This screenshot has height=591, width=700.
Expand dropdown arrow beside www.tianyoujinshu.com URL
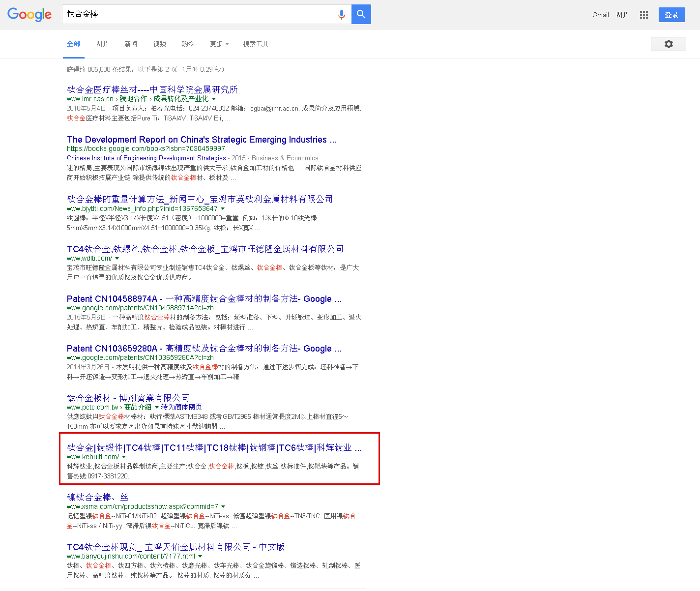coord(200,556)
